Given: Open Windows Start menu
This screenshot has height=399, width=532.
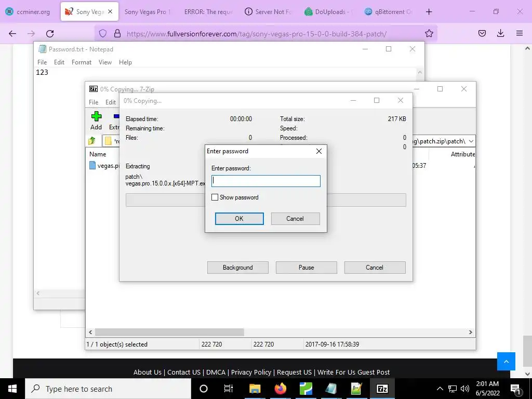Looking at the screenshot, I should 12,389.
